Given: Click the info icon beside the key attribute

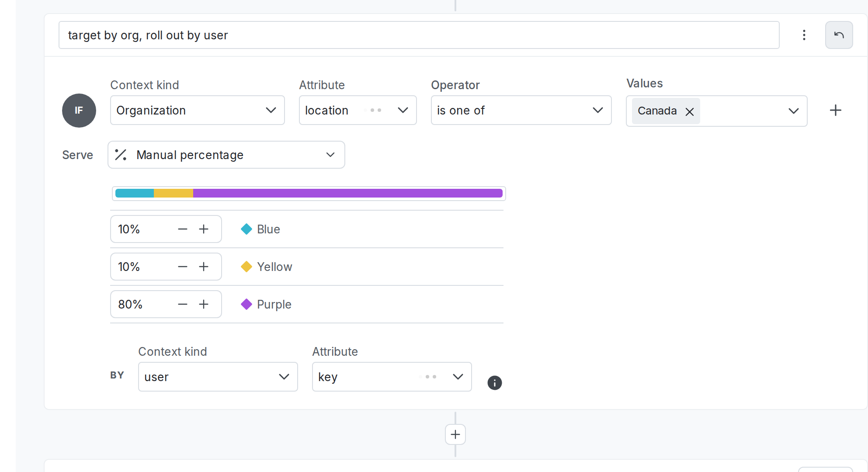Looking at the screenshot, I should click(494, 383).
